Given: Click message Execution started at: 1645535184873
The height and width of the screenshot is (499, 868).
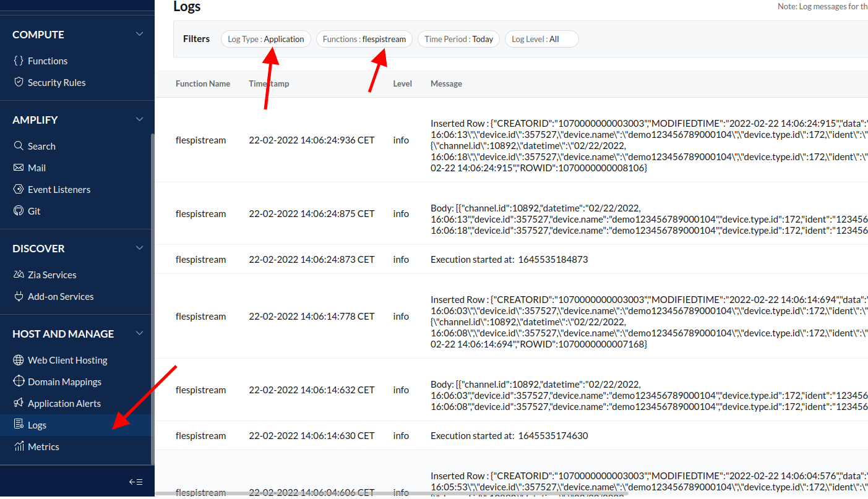Looking at the screenshot, I should point(509,259).
